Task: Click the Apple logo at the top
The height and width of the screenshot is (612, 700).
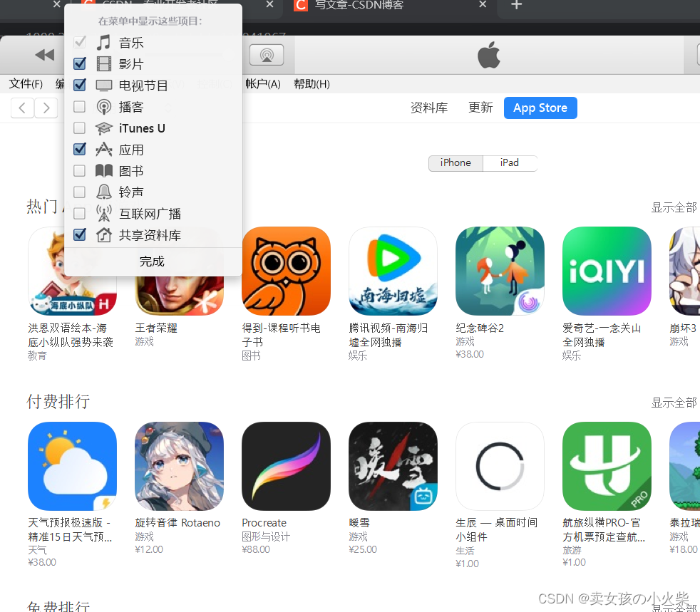Action: [488, 55]
